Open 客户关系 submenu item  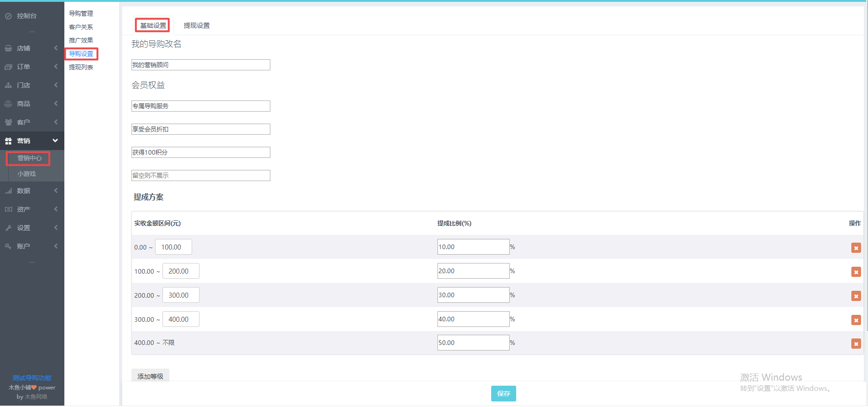(x=81, y=27)
